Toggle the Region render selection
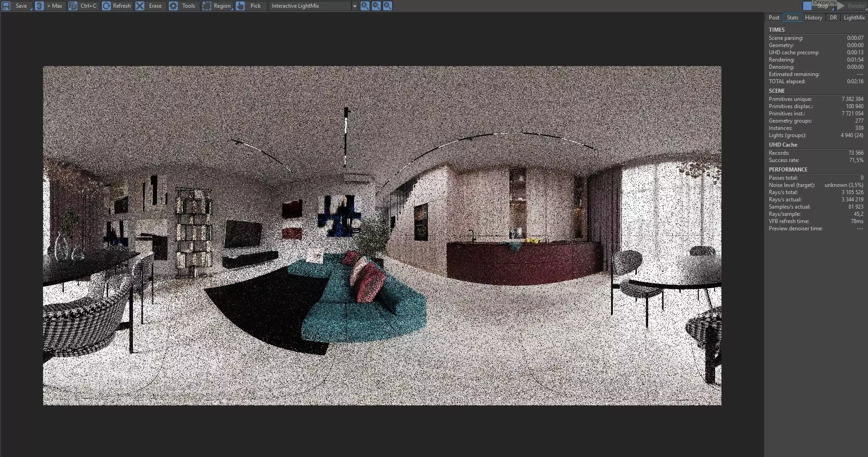868x457 pixels. pyautogui.click(x=217, y=6)
